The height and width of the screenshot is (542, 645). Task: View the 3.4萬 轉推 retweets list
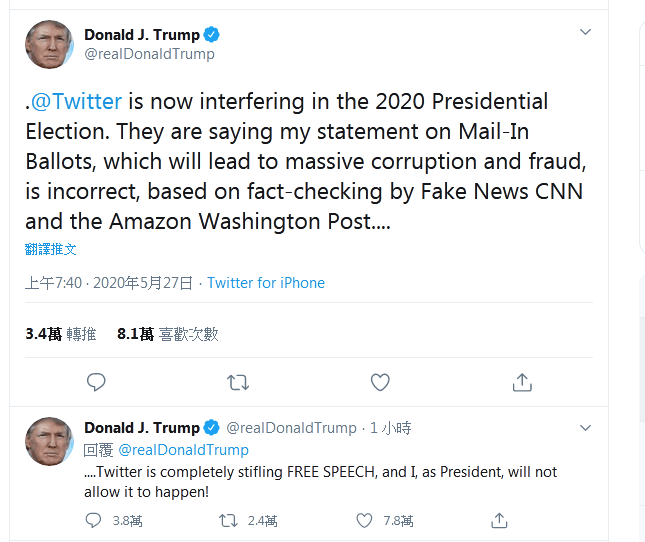(61, 334)
